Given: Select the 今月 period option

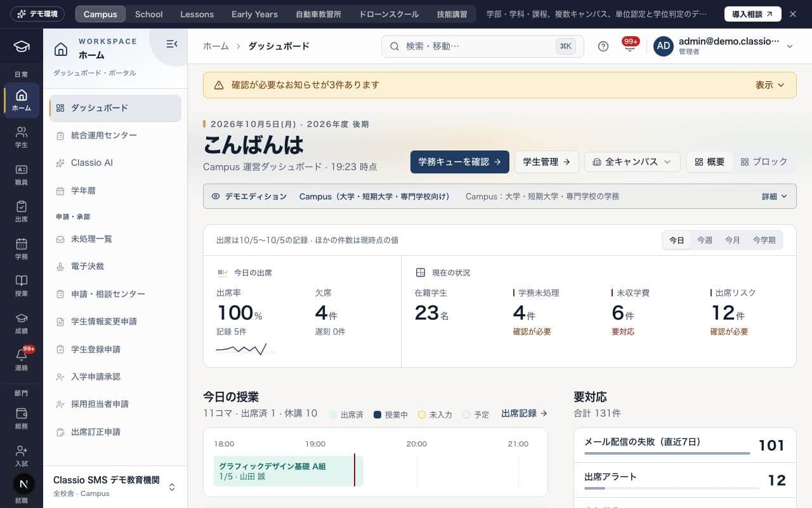Looking at the screenshot, I should [x=733, y=240].
